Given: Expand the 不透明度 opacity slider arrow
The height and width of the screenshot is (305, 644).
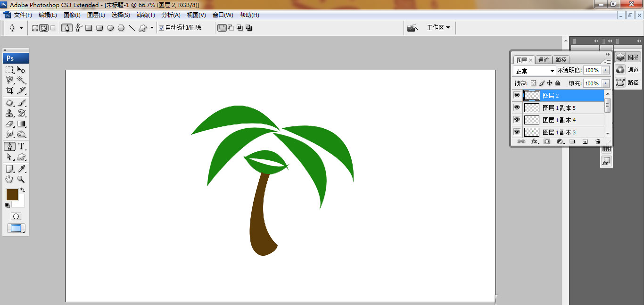Looking at the screenshot, I should click(x=606, y=70).
